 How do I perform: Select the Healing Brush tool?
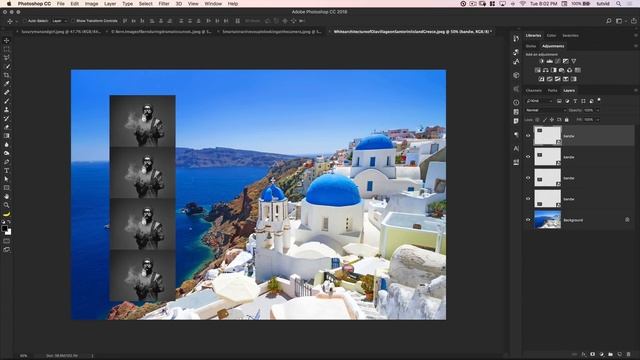pos(7,92)
